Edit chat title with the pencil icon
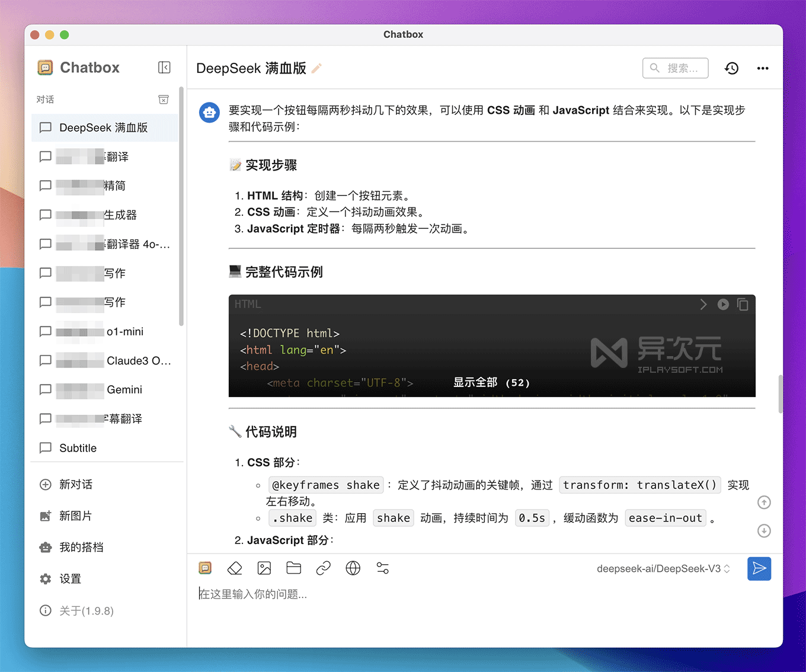This screenshot has height=672, width=806. 316,68
